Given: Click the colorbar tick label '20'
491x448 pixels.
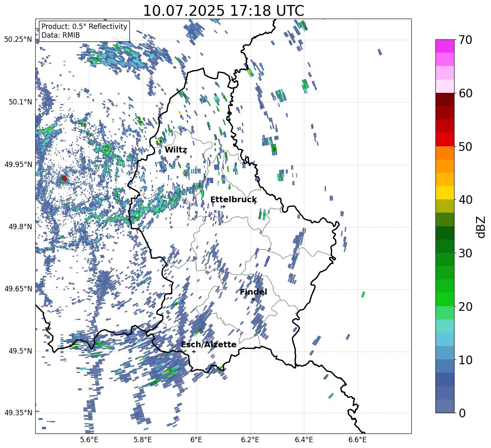Looking at the screenshot, I should coord(465,307).
